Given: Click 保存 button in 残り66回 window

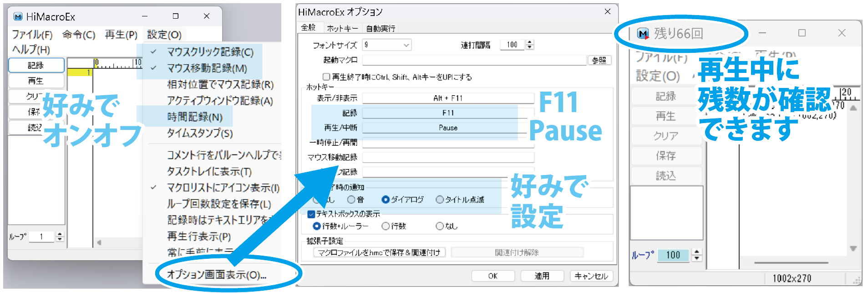Looking at the screenshot, I should 666,156.
